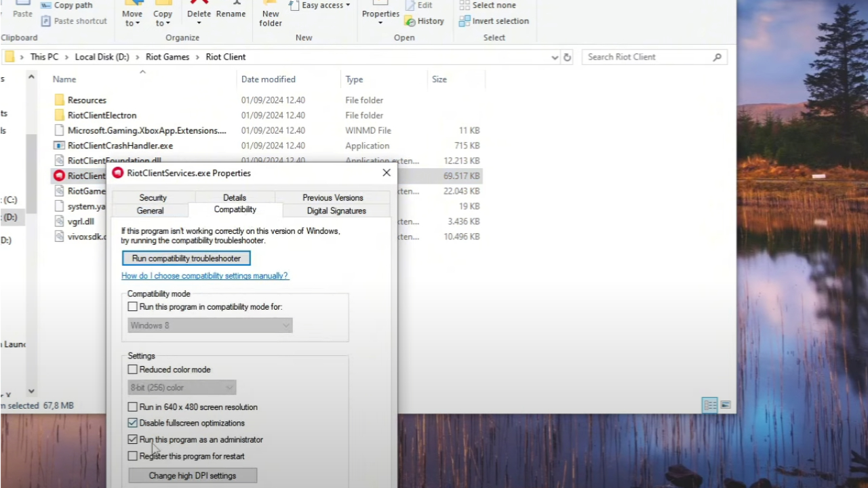Uncheck Run this program as an administrator

coord(133,439)
